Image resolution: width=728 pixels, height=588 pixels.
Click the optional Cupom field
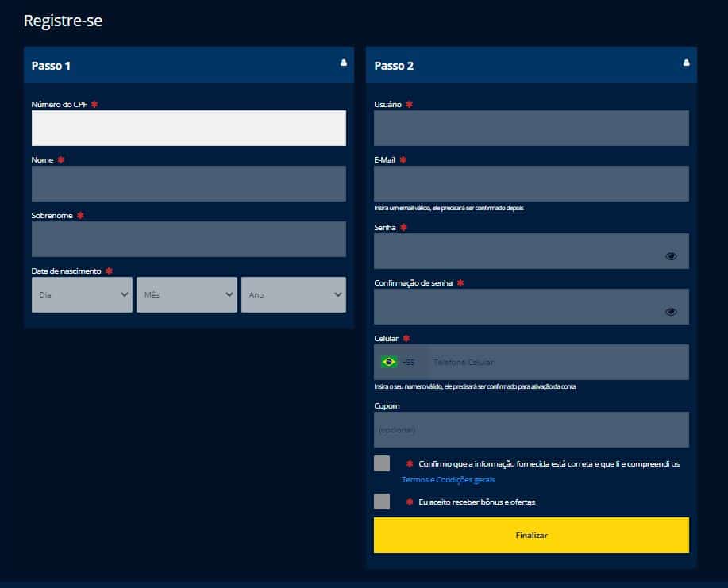point(530,429)
